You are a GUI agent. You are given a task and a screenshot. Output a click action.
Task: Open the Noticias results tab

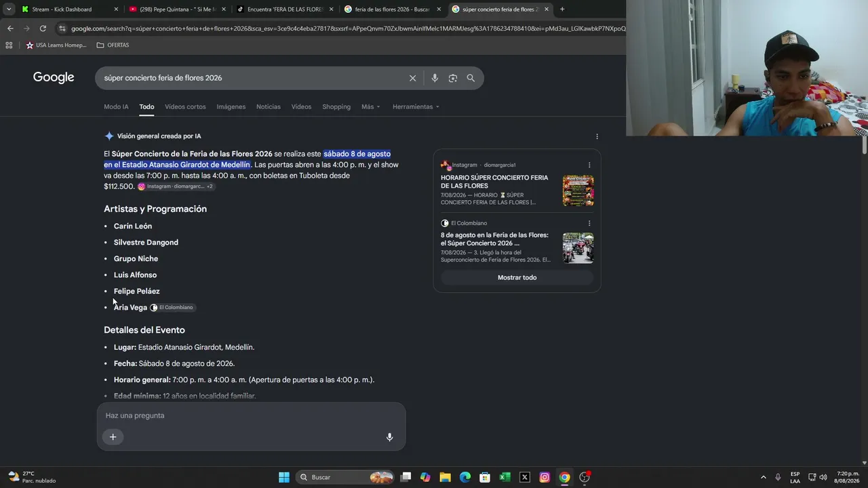pos(269,106)
